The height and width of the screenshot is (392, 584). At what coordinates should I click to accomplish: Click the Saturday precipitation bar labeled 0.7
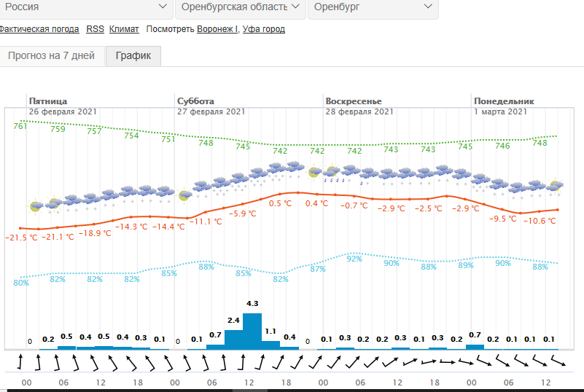pyautogui.click(x=215, y=346)
